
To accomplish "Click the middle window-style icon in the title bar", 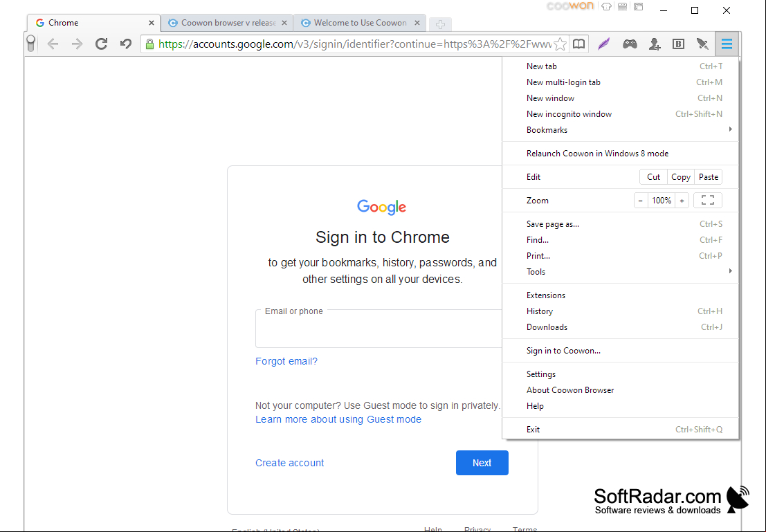I will coord(622,7).
